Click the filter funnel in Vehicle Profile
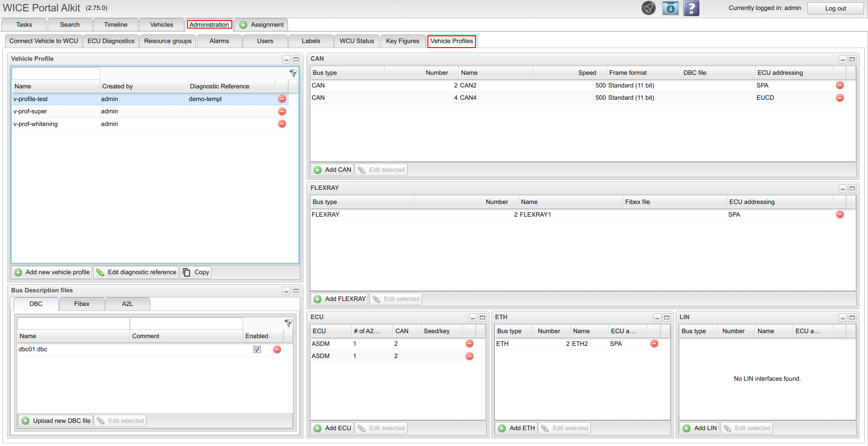Viewport: 868px width, 446px height. pos(293,73)
